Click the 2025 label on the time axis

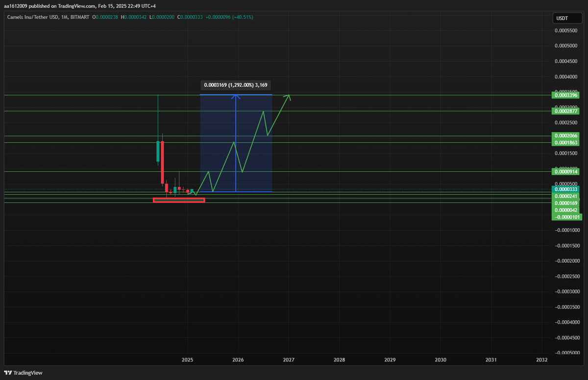(187, 360)
